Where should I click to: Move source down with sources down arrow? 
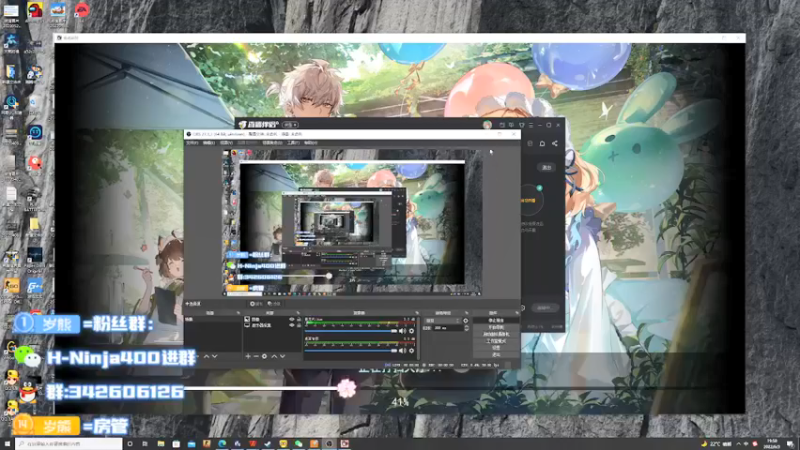[x=283, y=356]
